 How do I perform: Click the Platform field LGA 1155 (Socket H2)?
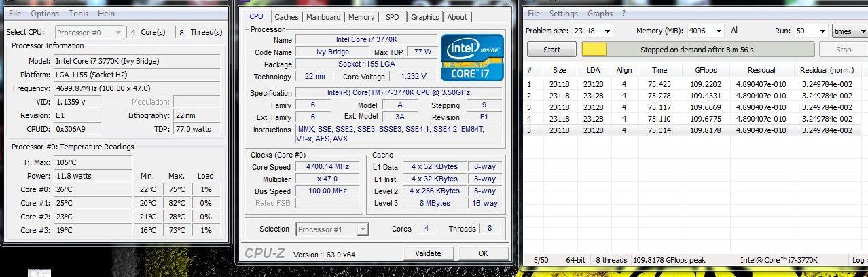pos(137,75)
